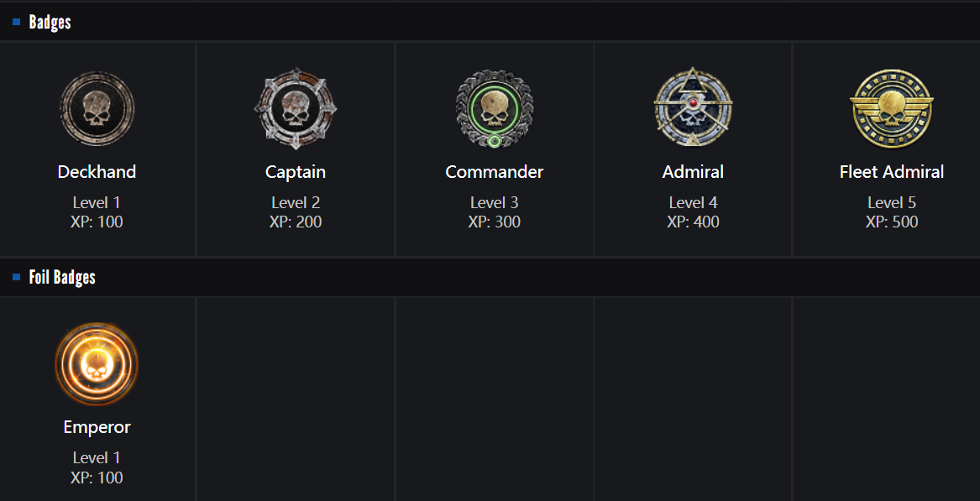Viewport: 980px width, 501px height.
Task: Select the Captain badge icon
Action: coord(296,109)
